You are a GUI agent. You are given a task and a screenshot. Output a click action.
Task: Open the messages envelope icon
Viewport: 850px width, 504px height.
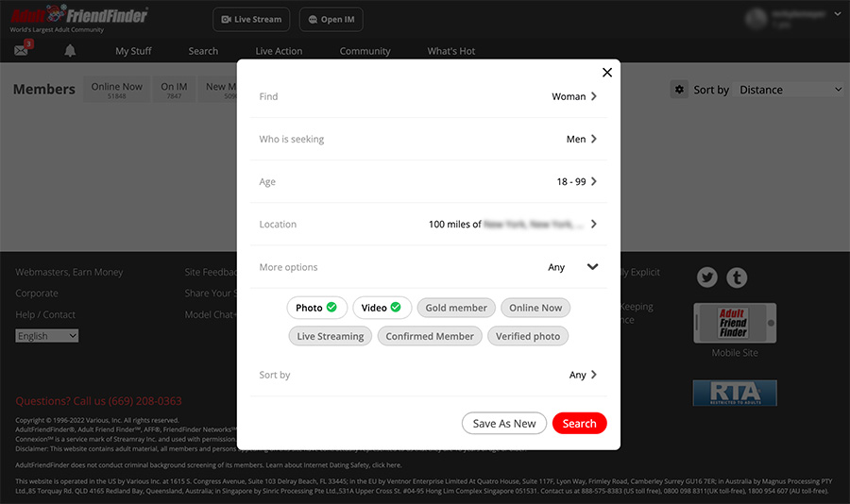pos(22,50)
